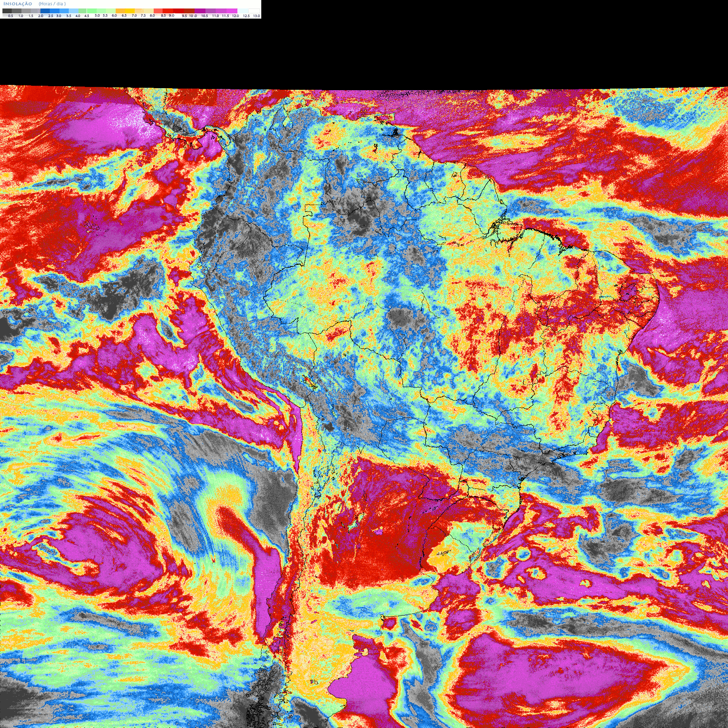This screenshot has height=728, width=728.
Task: Click the 11.0 scale label
Action: [x=216, y=16]
